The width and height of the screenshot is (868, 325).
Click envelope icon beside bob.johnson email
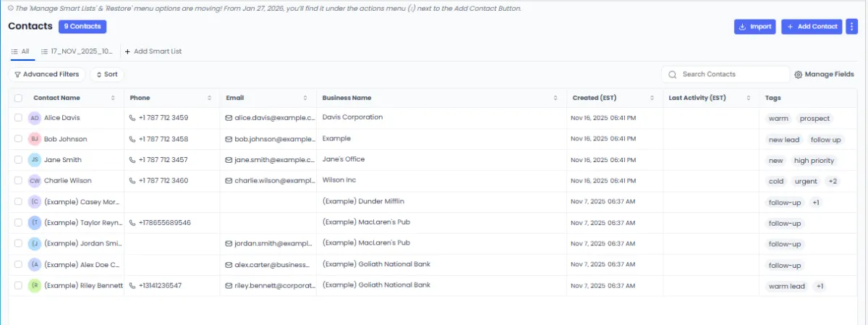[x=229, y=139]
